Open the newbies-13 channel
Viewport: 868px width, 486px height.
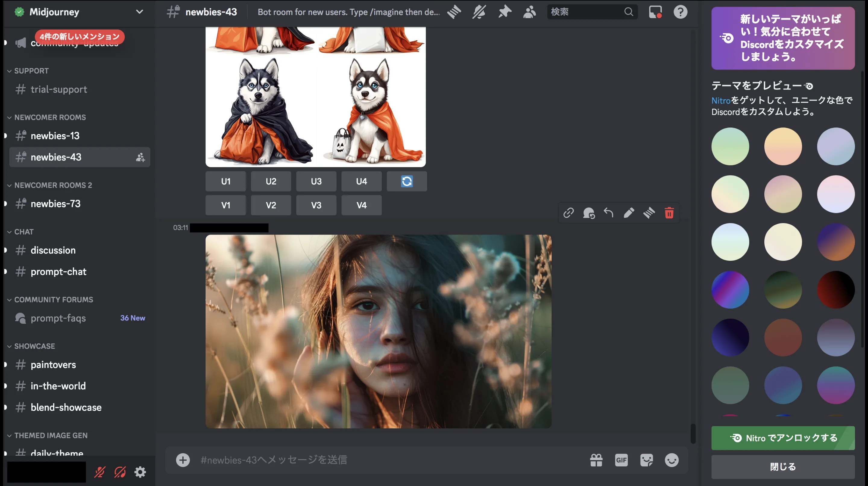80,136
